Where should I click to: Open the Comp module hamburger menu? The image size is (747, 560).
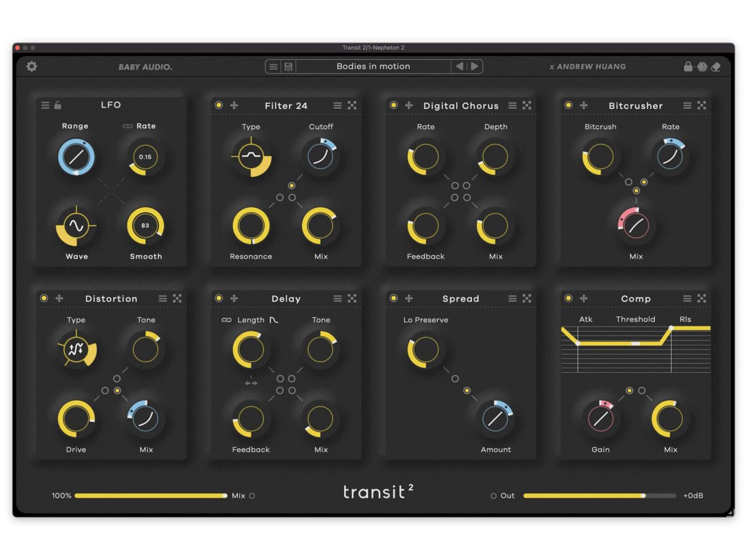tap(687, 299)
